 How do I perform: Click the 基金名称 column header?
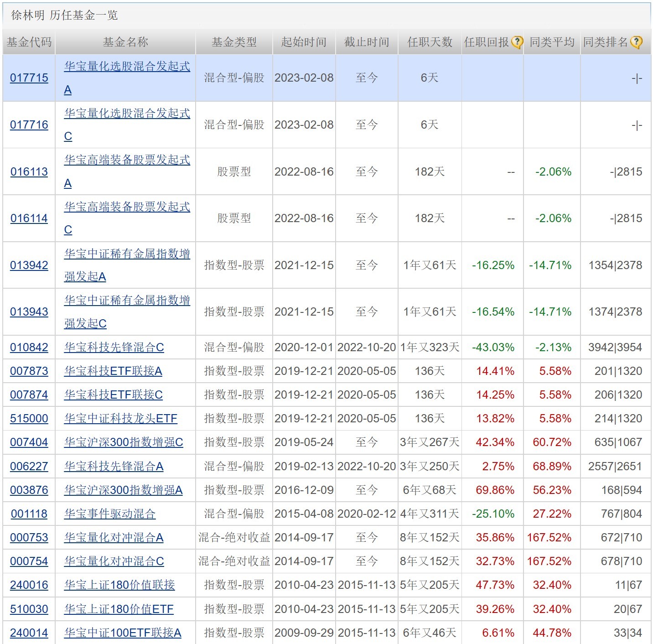[x=125, y=42]
